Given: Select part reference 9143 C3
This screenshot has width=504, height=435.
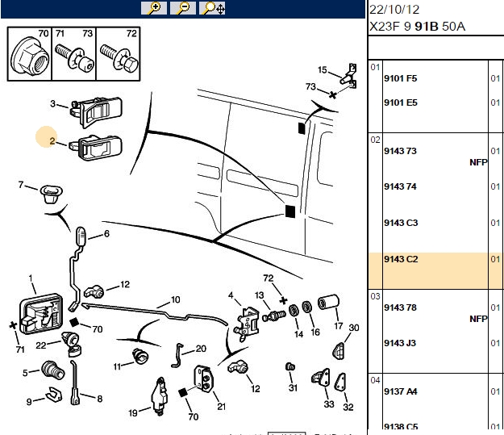Looking at the screenshot, I should 401,223.
